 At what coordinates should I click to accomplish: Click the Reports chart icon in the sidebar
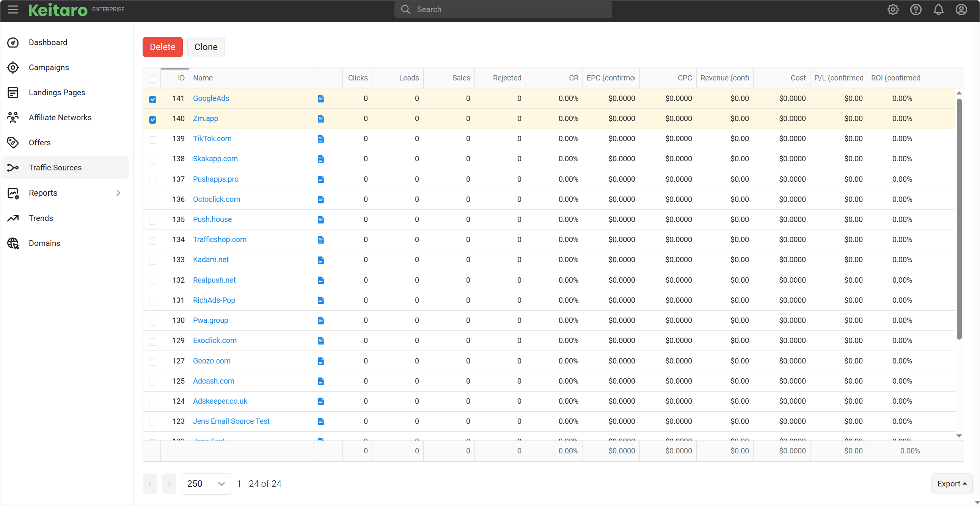13,194
